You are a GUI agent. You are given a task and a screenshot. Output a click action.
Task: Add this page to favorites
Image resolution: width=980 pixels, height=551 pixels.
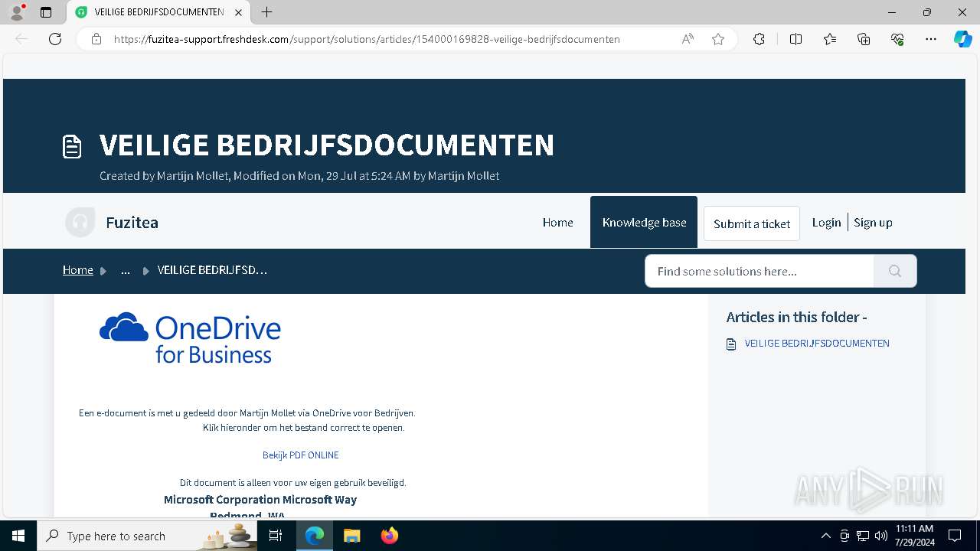(718, 39)
